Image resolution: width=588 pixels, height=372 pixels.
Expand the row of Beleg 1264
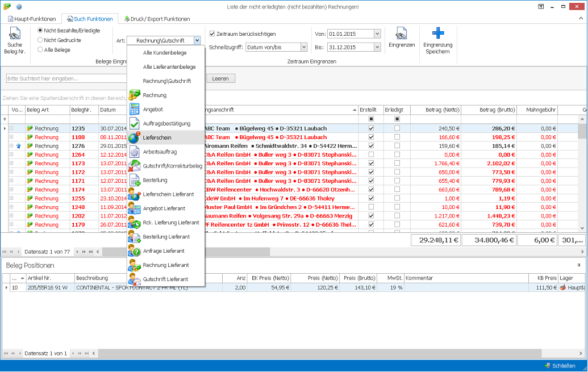(x=11, y=154)
